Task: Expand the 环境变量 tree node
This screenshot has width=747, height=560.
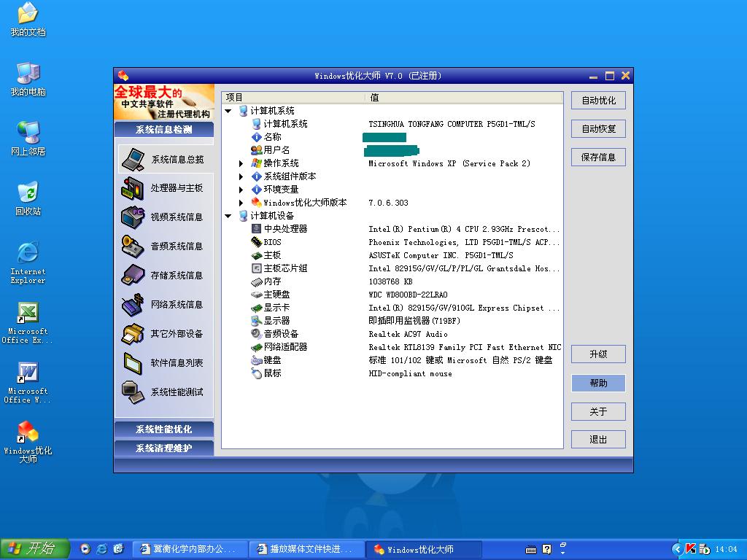Action: (x=241, y=190)
